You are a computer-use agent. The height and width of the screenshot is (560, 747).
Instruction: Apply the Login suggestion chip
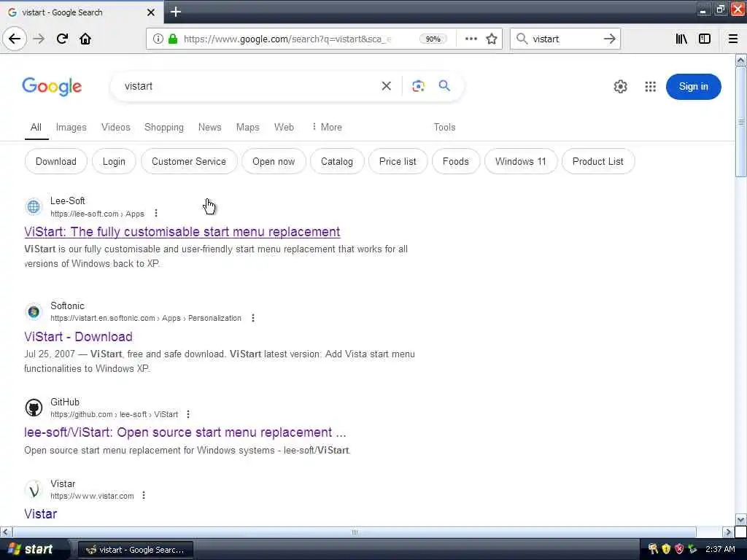114,161
